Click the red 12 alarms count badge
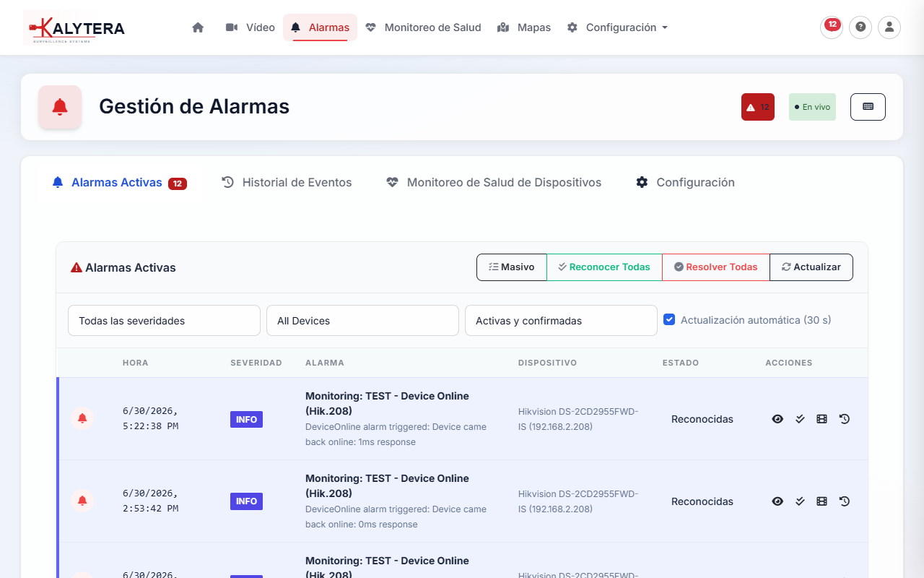The width and height of the screenshot is (924, 578). click(758, 107)
